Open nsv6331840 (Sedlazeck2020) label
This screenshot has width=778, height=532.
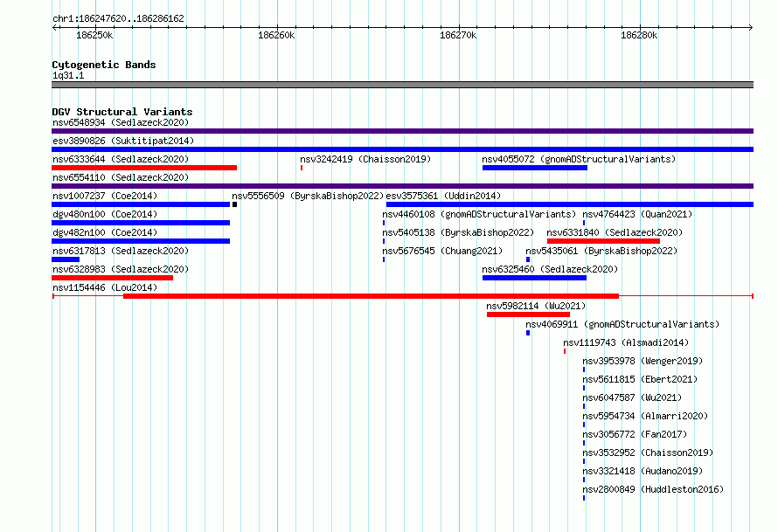point(615,232)
